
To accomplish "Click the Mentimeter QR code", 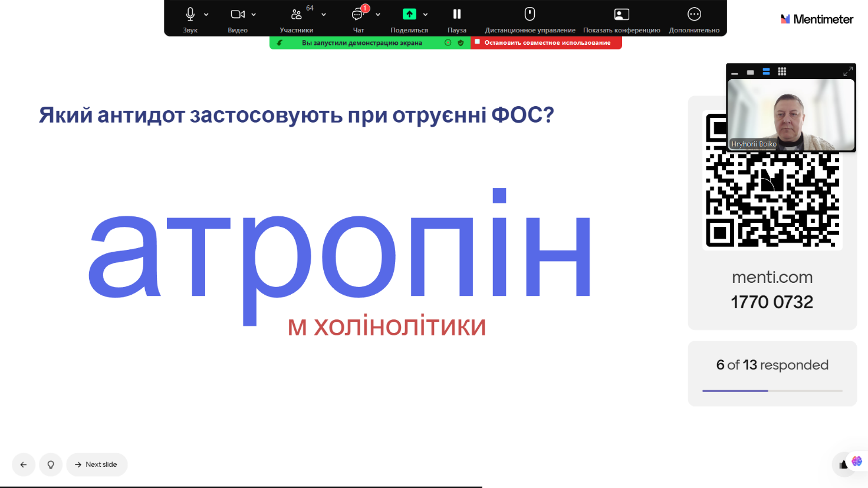I will click(x=772, y=180).
